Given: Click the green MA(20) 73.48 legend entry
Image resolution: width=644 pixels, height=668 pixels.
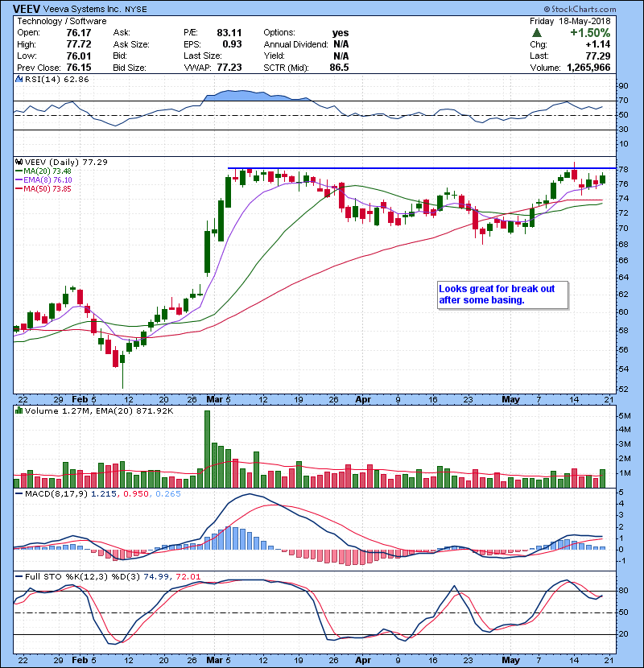Looking at the screenshot, I should click(44, 171).
